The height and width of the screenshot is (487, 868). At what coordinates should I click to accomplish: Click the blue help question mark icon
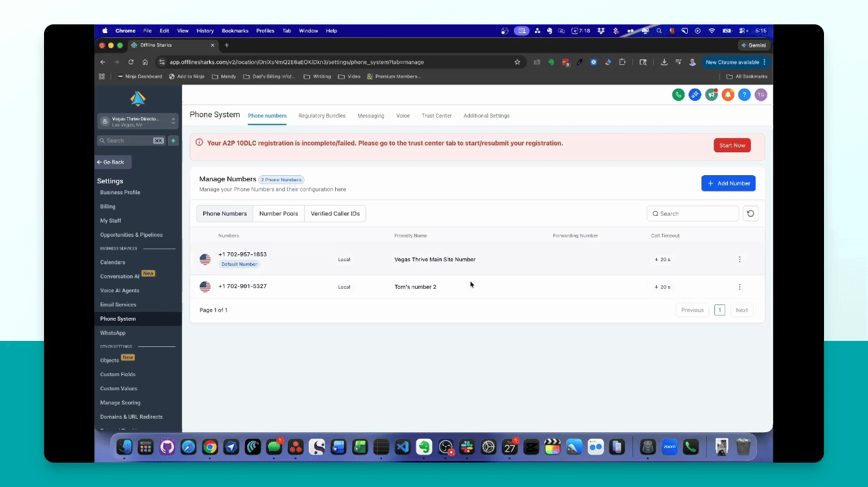click(744, 95)
